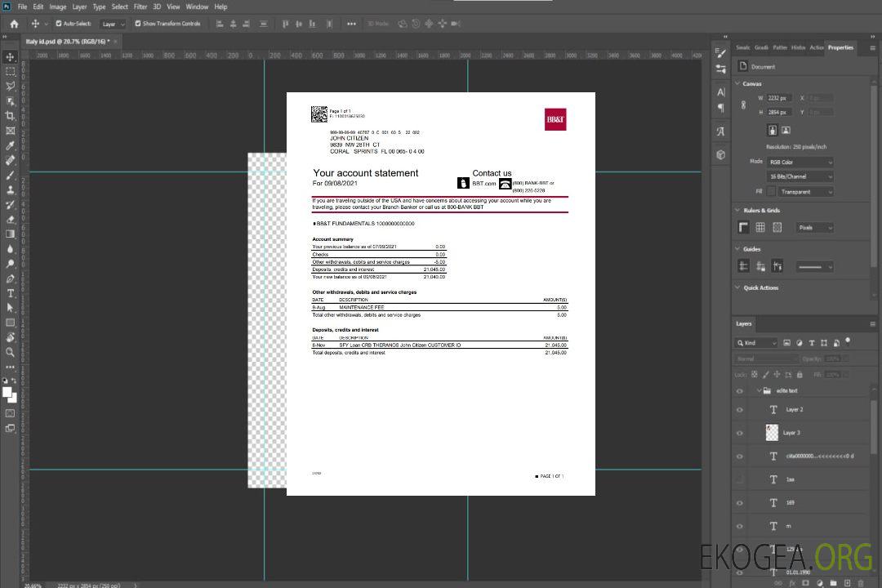This screenshot has width=882, height=588.
Task: Collapse the Canvas section
Action: coord(738,83)
